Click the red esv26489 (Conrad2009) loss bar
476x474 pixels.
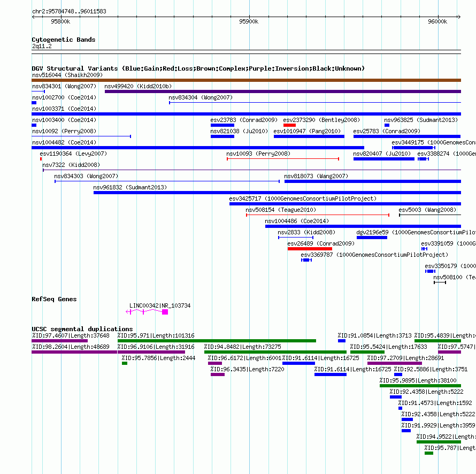pos(310,249)
